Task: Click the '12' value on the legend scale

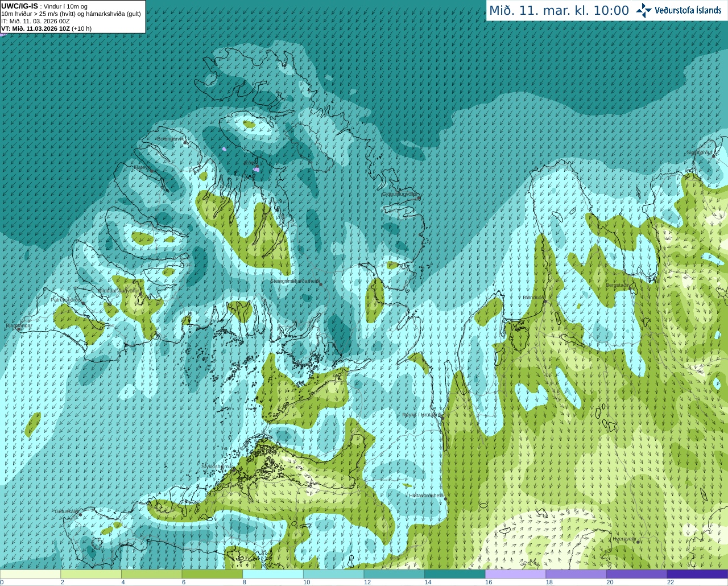Action: point(367,582)
